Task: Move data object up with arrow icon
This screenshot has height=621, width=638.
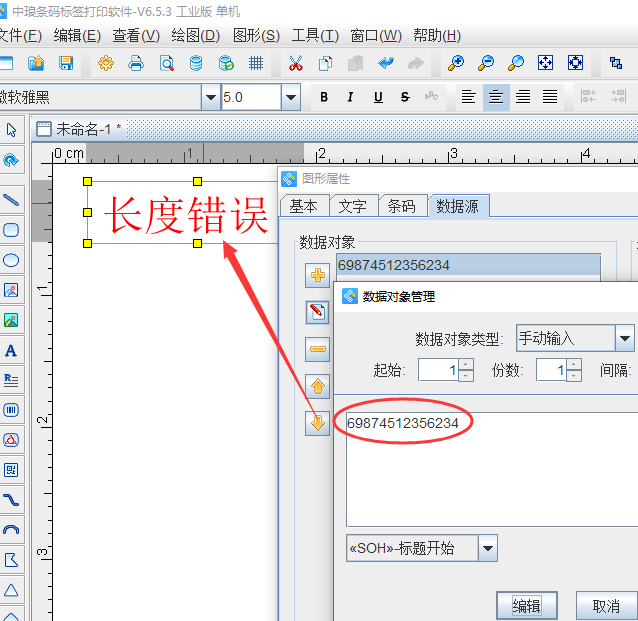Action: click(x=318, y=386)
